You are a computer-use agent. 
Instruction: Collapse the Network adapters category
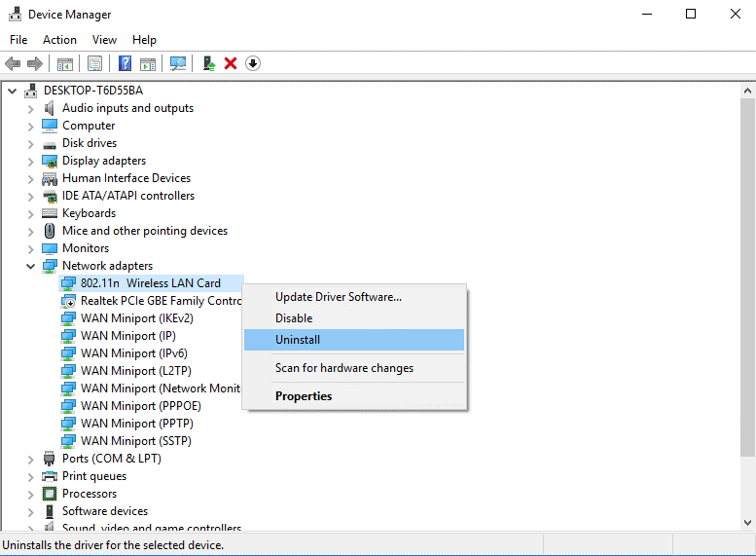coord(30,266)
